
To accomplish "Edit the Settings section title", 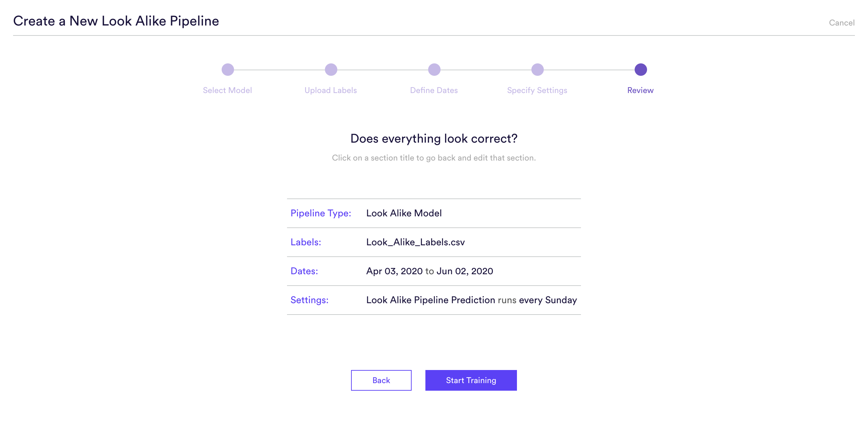I will click(x=309, y=300).
